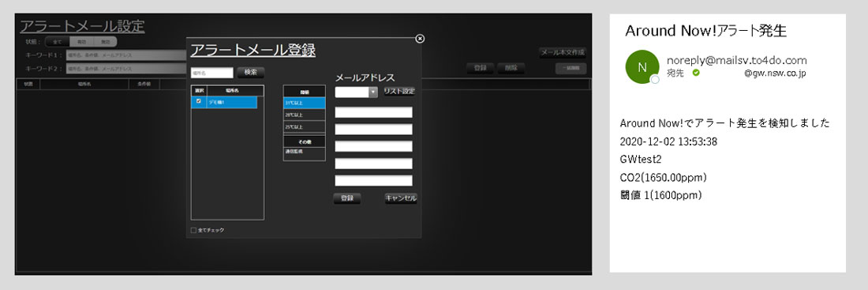This screenshot has height=290, width=868.
Task: Click the 場所名 column header in background table
Action: point(84,85)
